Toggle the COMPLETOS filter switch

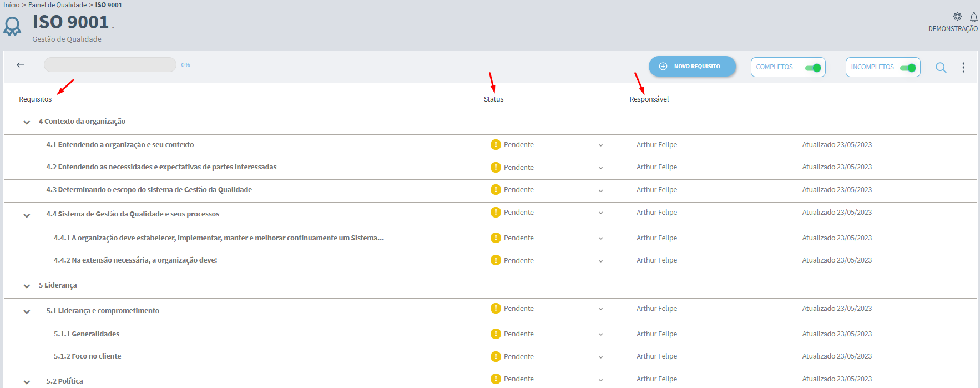813,68
